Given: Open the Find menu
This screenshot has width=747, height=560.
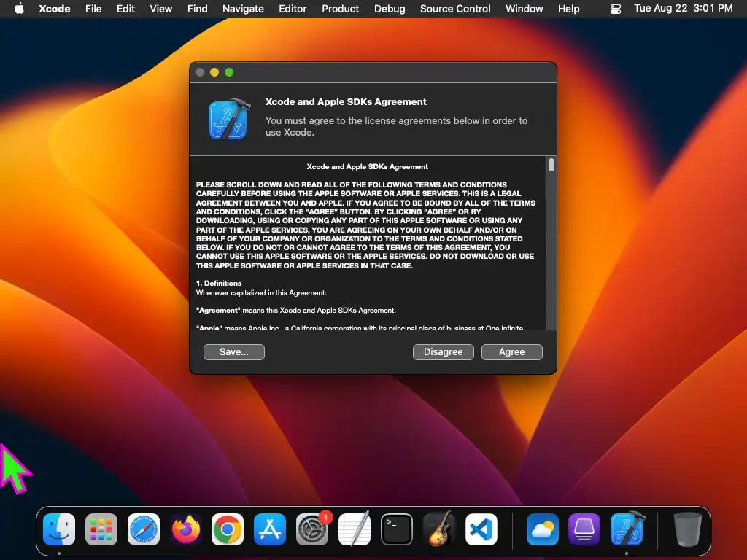Looking at the screenshot, I should (x=197, y=9).
